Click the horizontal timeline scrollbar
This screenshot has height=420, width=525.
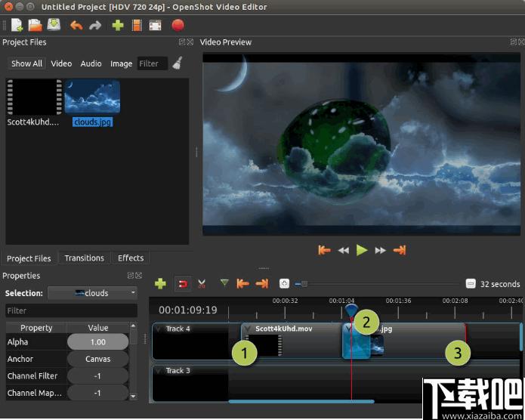pos(301,401)
